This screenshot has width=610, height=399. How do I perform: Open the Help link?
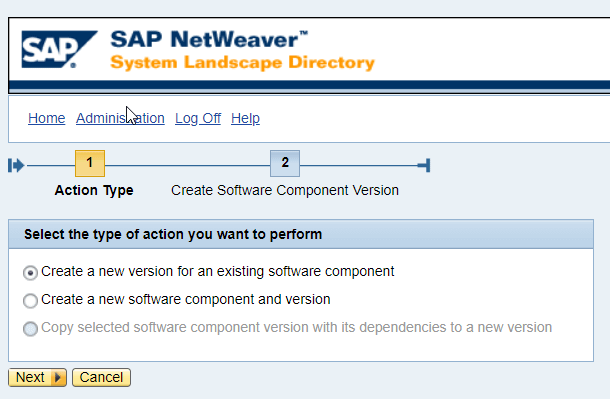tap(245, 118)
